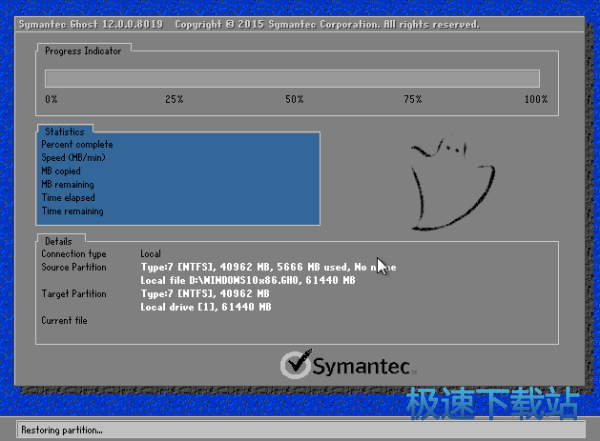Click the target Type:7 [NTFS], 40962 MB line
600x441 pixels.
(205, 294)
